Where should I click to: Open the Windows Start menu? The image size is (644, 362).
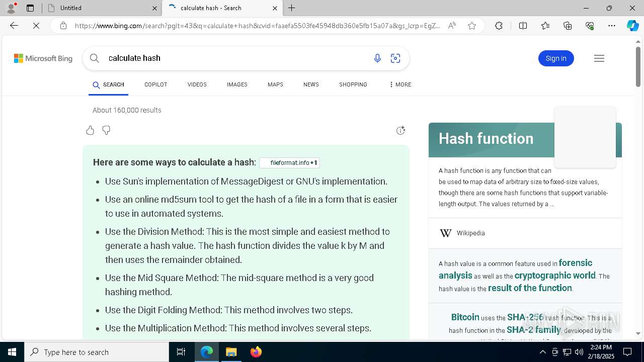(12, 352)
